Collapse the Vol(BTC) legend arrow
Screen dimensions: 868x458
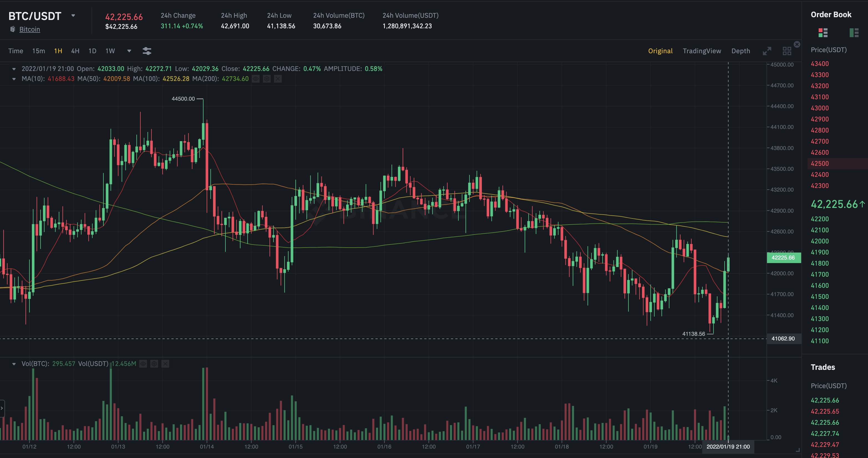pyautogui.click(x=14, y=364)
